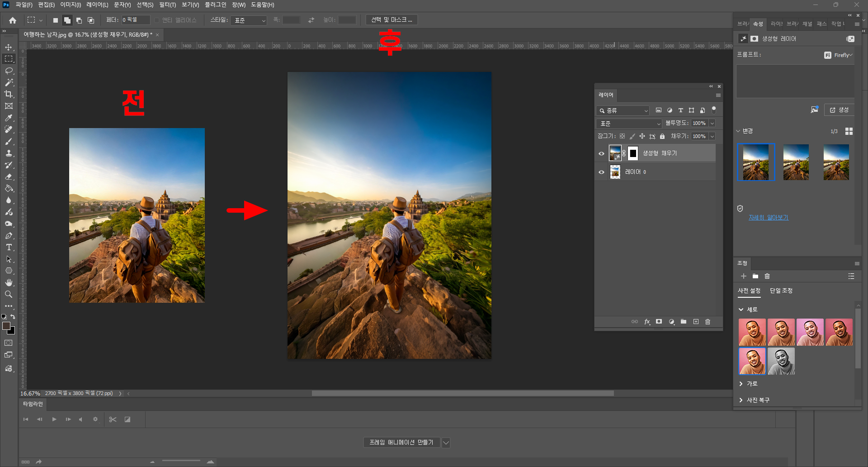This screenshot has height=467, width=868.
Task: Open the 스타일 dropdown set to 표준
Action: click(249, 20)
